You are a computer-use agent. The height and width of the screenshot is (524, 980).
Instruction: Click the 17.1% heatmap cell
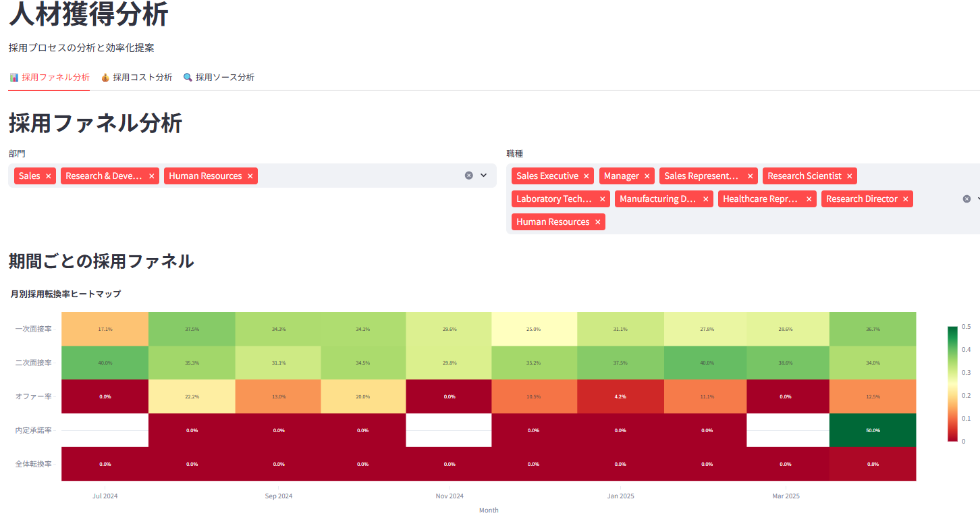(x=105, y=329)
